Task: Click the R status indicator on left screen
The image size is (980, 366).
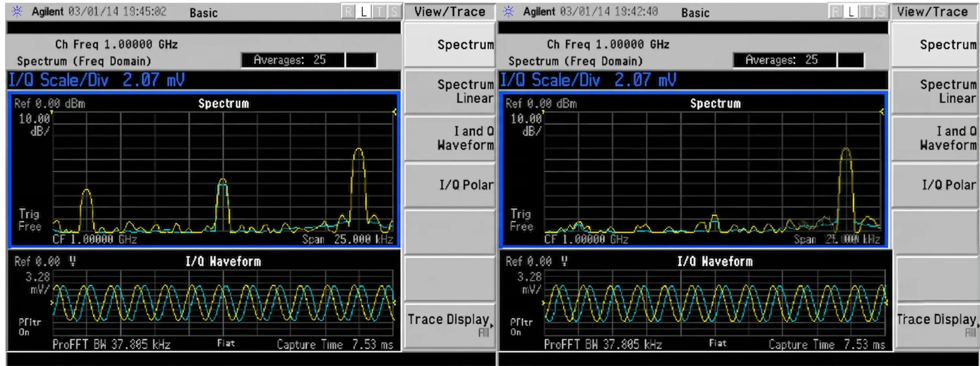Action: 348,12
